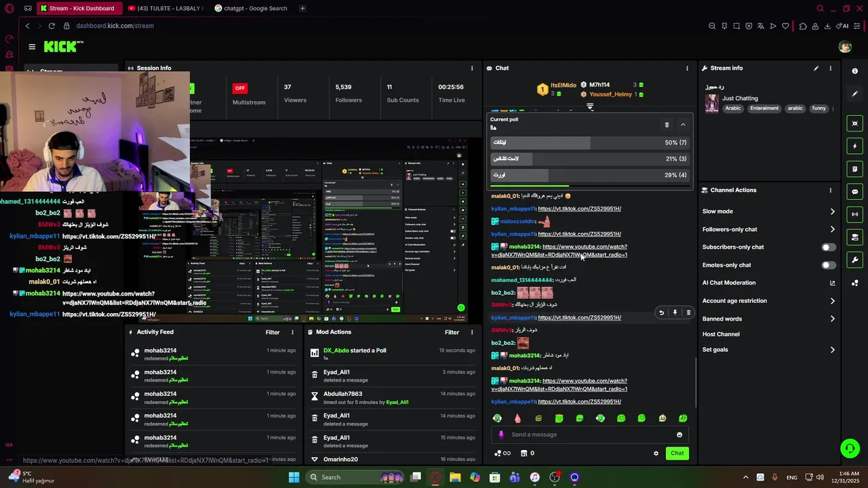The width and height of the screenshot is (868, 488).
Task: Click the green Chat send button
Action: click(677, 453)
